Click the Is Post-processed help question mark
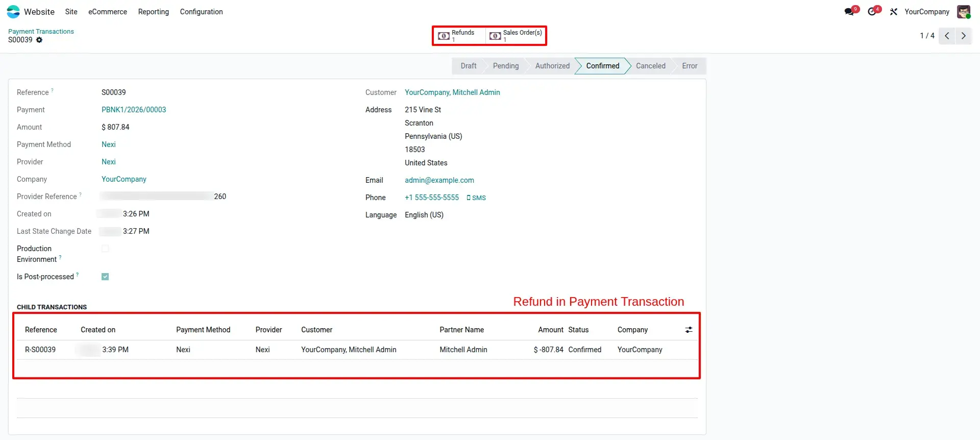This screenshot has height=440, width=980. [x=77, y=275]
